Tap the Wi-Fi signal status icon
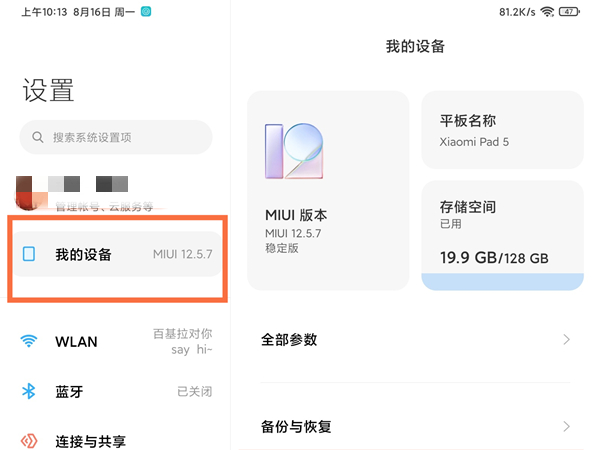This screenshot has width=600, height=450. [547, 12]
